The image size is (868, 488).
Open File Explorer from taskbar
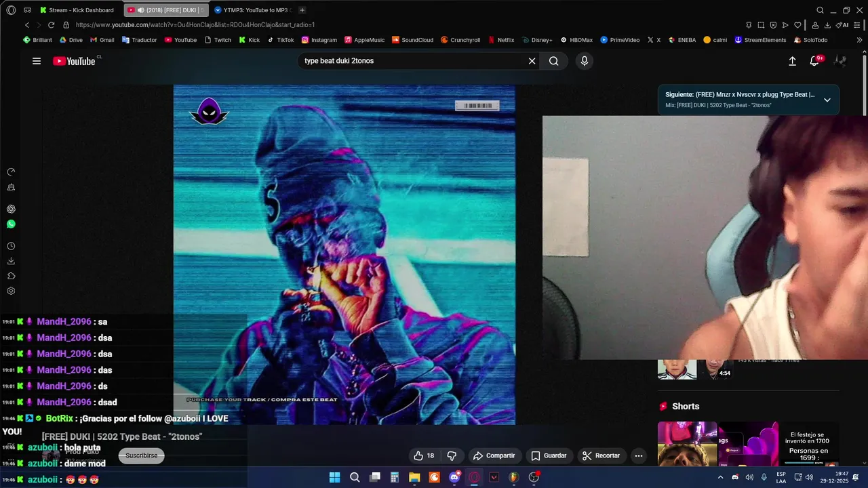point(414,477)
